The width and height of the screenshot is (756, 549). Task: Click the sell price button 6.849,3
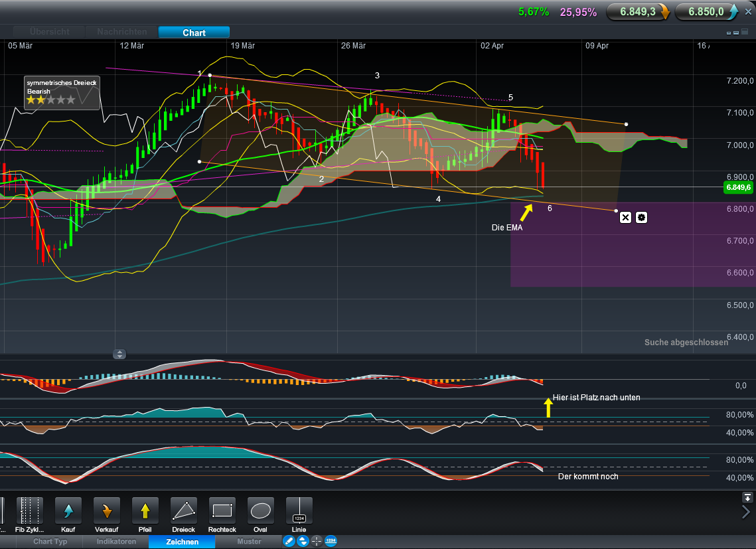638,12
